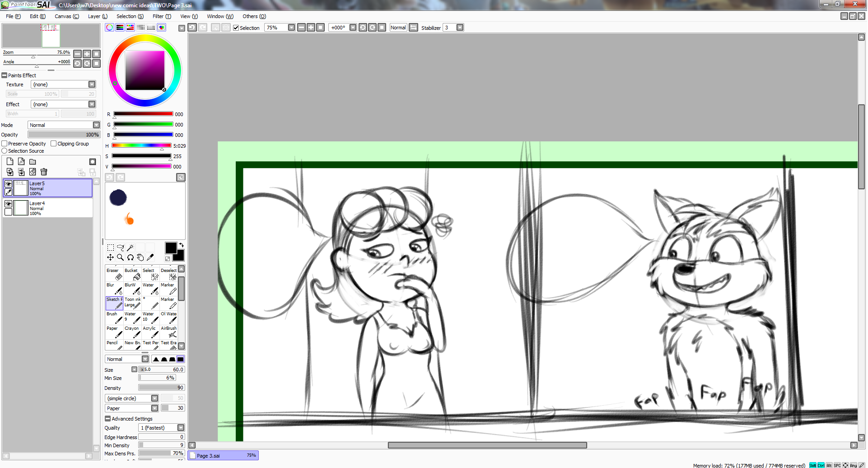
Task: Create a new layer set folder
Action: tap(33, 162)
